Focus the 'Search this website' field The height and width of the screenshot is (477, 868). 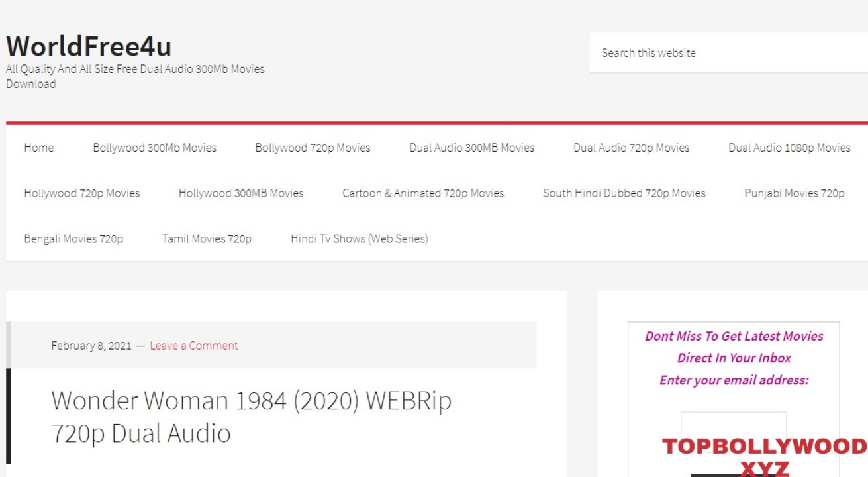click(x=728, y=53)
